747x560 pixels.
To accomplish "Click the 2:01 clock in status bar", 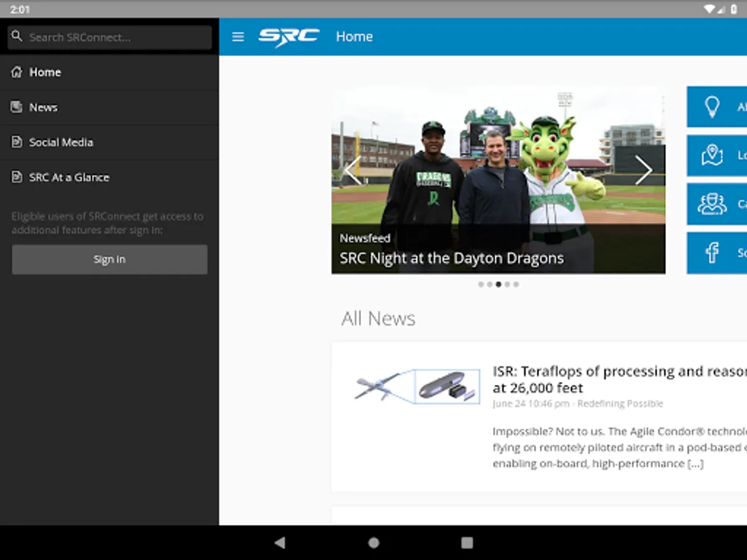I will pyautogui.click(x=19, y=9).
